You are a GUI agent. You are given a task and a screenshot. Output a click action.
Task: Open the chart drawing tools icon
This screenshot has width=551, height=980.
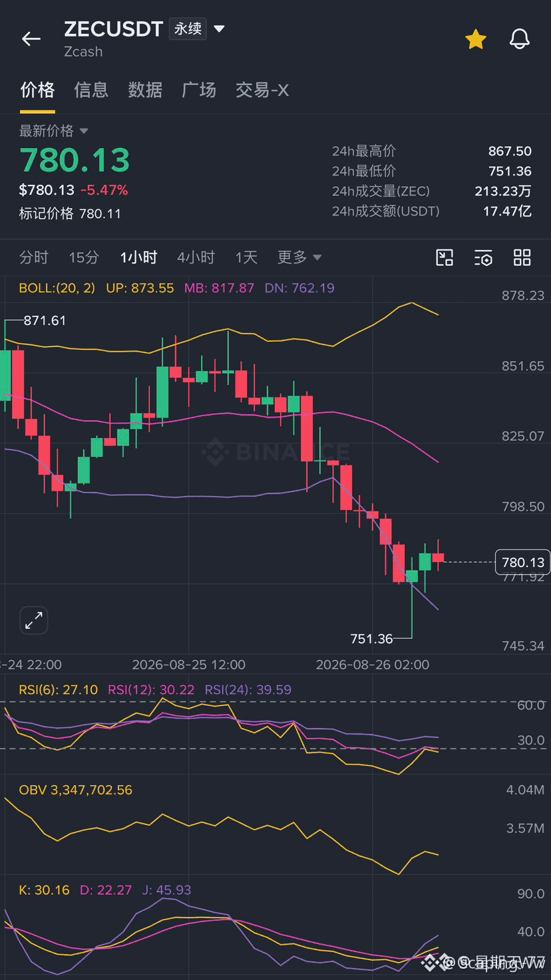click(x=445, y=257)
